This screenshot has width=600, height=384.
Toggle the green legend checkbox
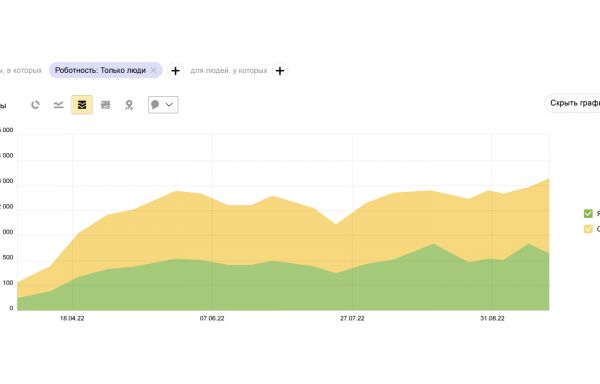[588, 213]
